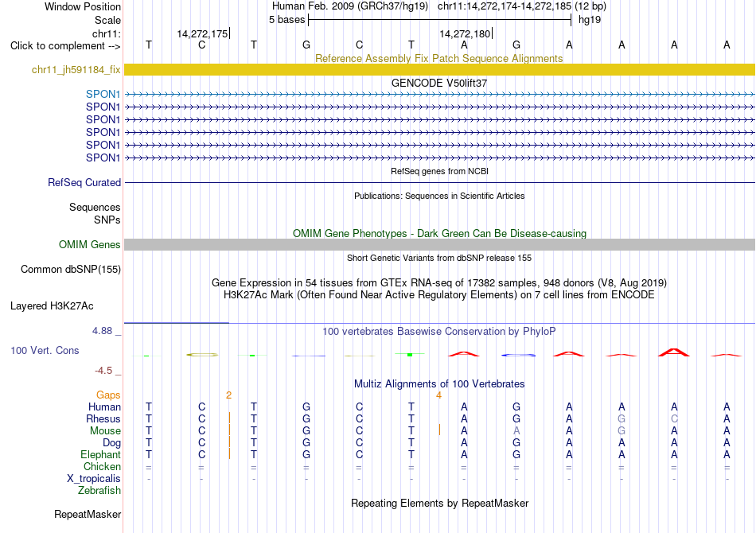Click the hg19 label beside scale bar

[590, 20]
